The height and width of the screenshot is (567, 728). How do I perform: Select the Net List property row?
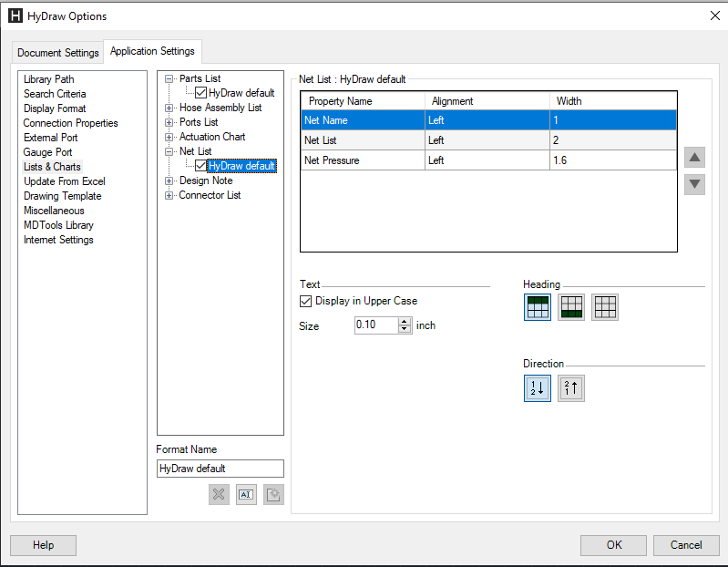pyautogui.click(x=488, y=140)
